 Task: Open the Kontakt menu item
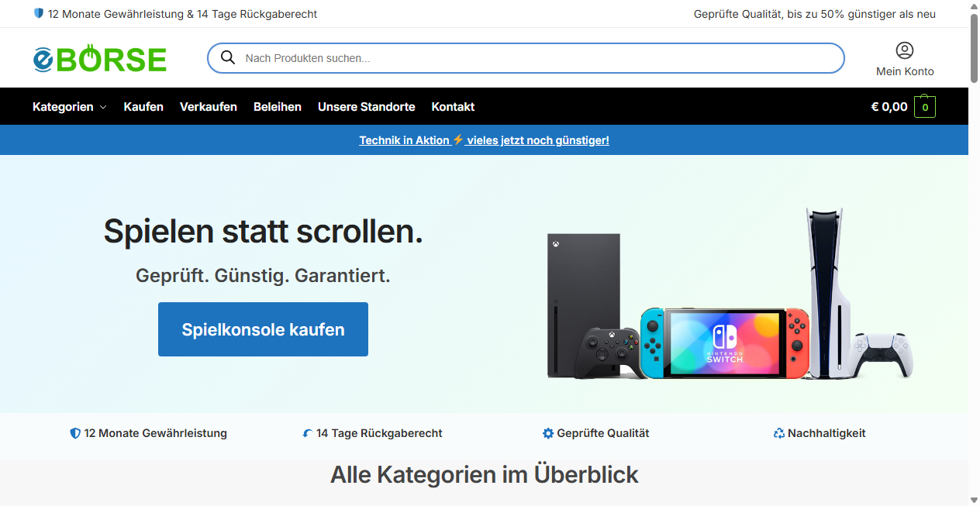click(453, 107)
